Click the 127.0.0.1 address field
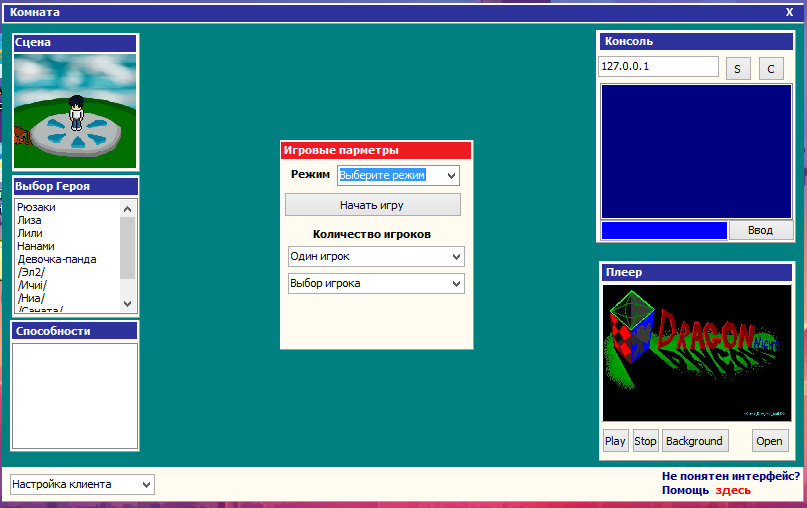The width and height of the screenshot is (807, 508). click(x=658, y=66)
